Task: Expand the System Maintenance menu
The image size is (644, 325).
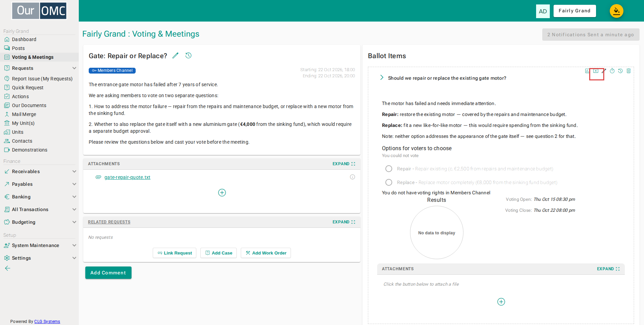Action: coord(74,245)
